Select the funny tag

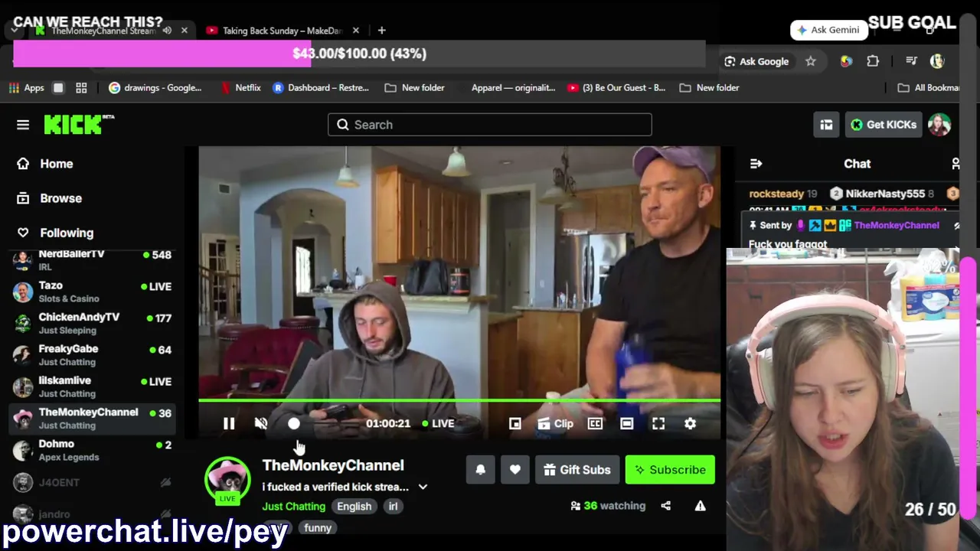pos(318,527)
